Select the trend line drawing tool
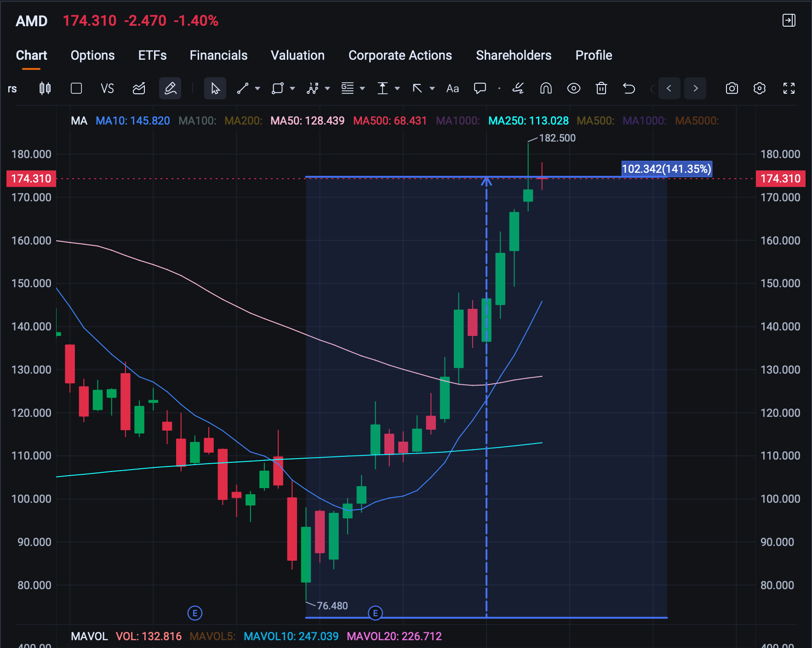This screenshot has width=812, height=648. point(243,88)
